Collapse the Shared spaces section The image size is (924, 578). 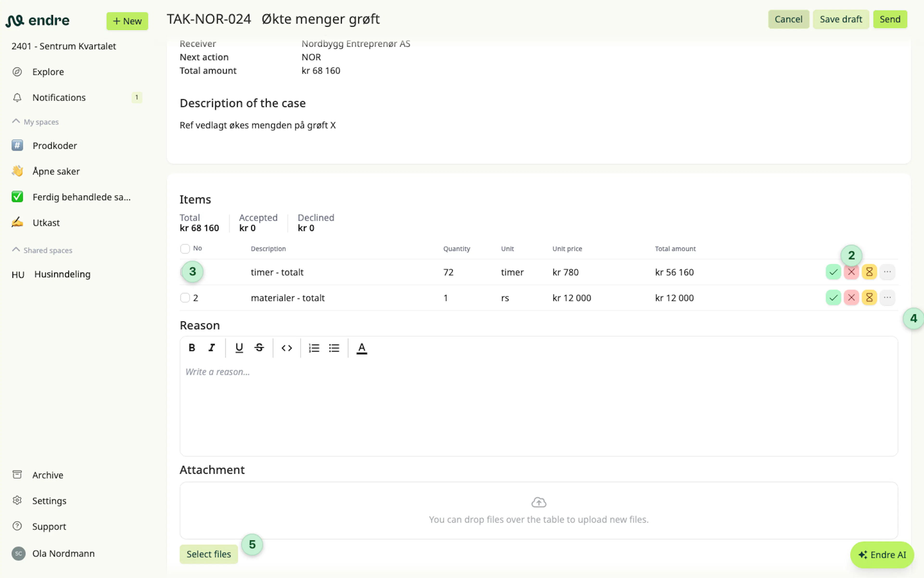tap(16, 250)
